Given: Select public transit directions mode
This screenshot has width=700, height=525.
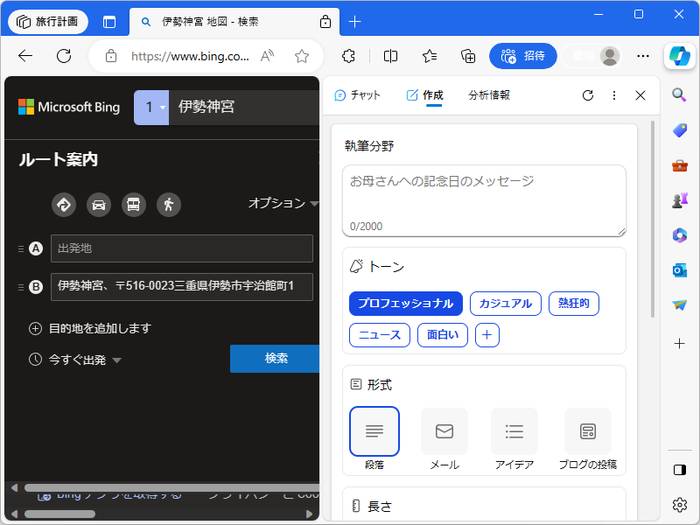Looking at the screenshot, I should (x=133, y=205).
